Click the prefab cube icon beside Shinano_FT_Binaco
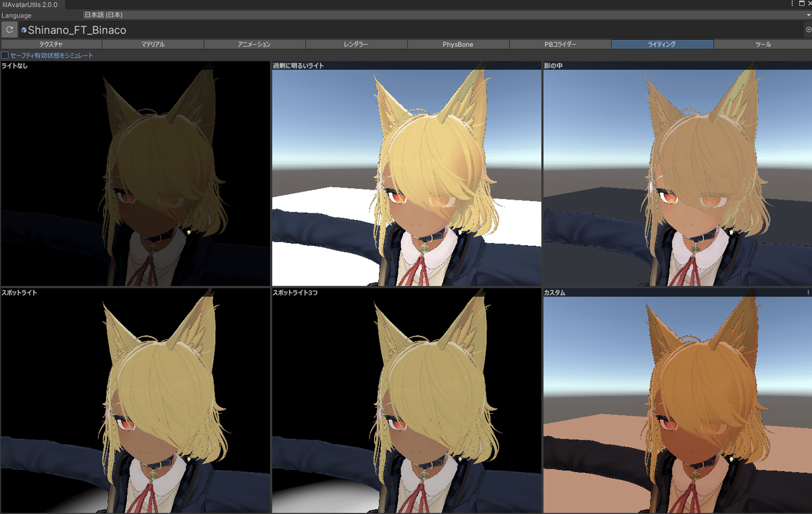This screenshot has width=812, height=514. pos(23,30)
